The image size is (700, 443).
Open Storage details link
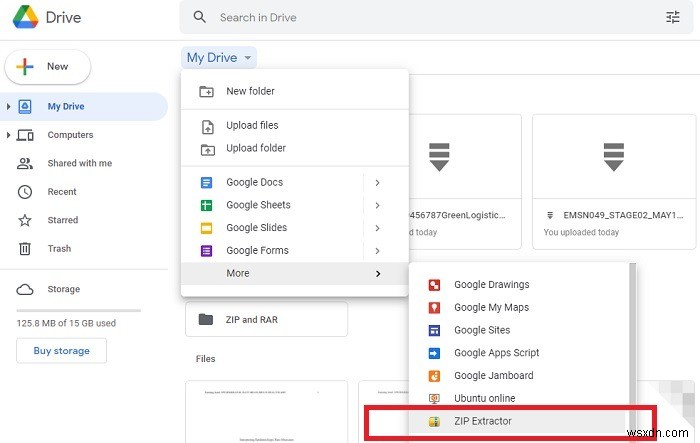64,289
